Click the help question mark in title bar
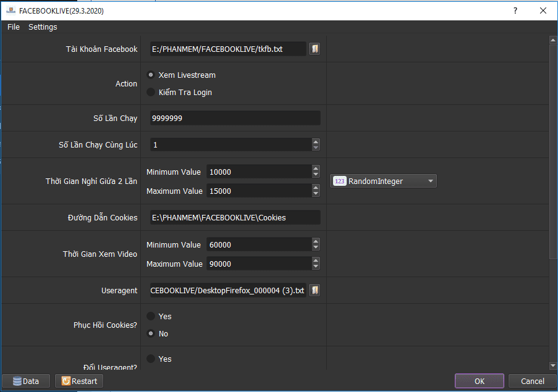This screenshot has width=558, height=392. point(515,10)
